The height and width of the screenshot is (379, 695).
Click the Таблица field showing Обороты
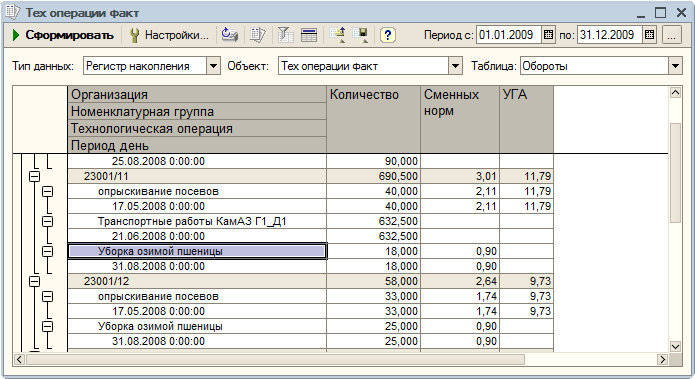594,66
